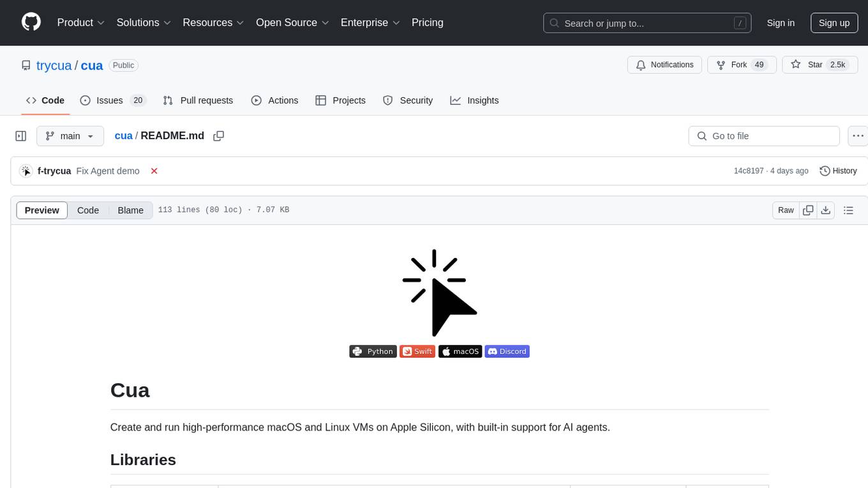This screenshot has width=868, height=488.
Task: View the failed checks red X status
Action: tap(154, 171)
